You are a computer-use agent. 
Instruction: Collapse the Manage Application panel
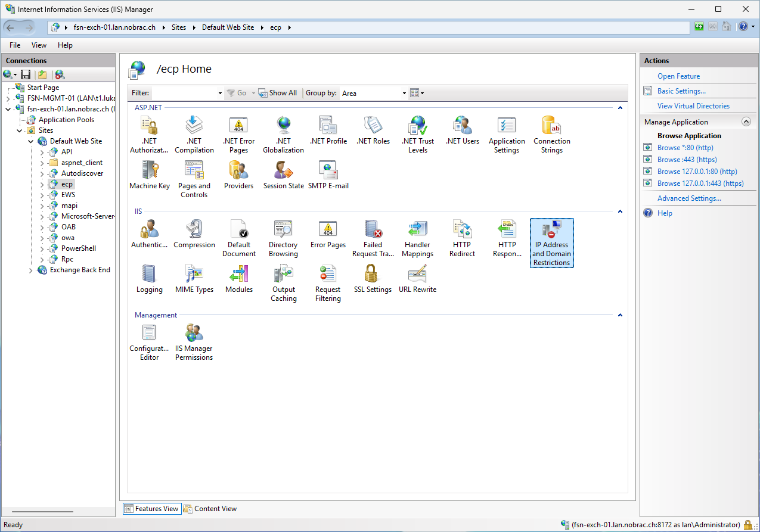746,122
